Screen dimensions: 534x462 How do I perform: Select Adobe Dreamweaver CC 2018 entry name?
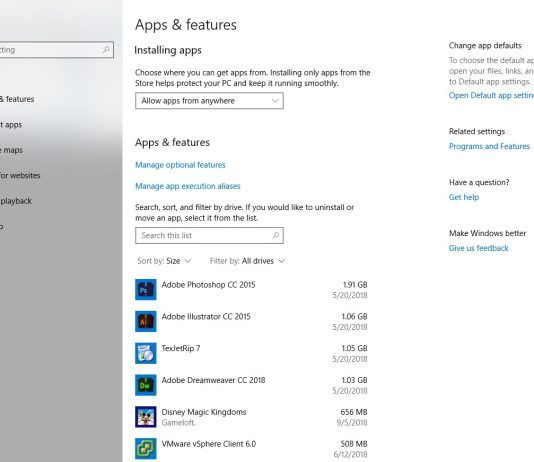[x=213, y=380]
